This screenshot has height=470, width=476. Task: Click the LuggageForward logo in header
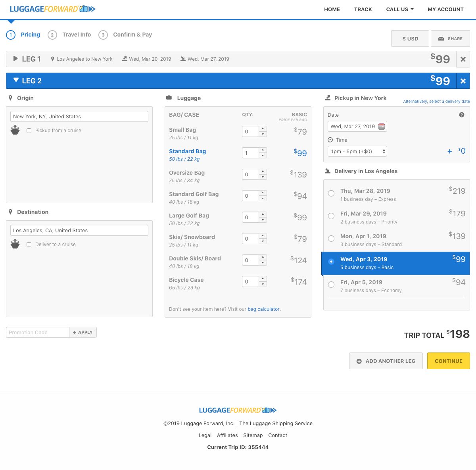tap(52, 9)
